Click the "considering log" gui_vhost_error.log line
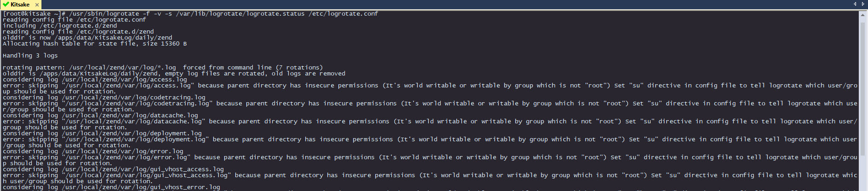The image size is (868, 191). coord(111,187)
